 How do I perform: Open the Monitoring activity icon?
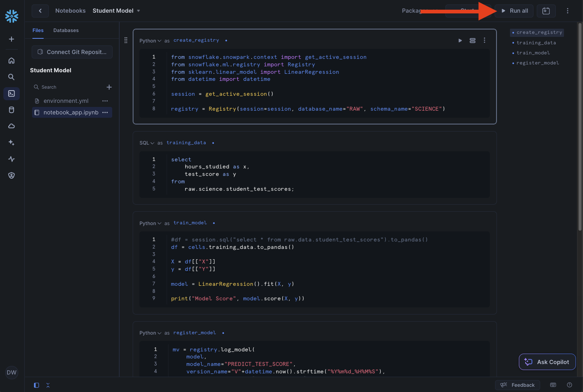coord(12,159)
